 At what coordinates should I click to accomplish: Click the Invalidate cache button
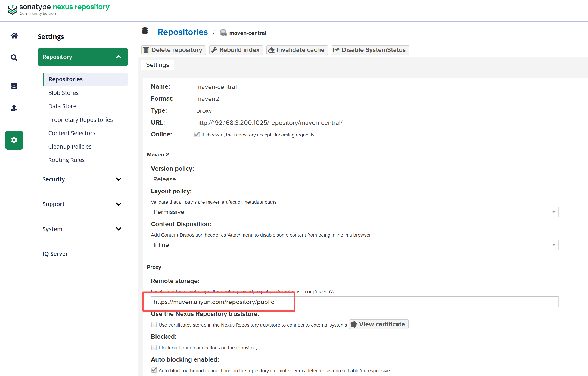tap(297, 50)
